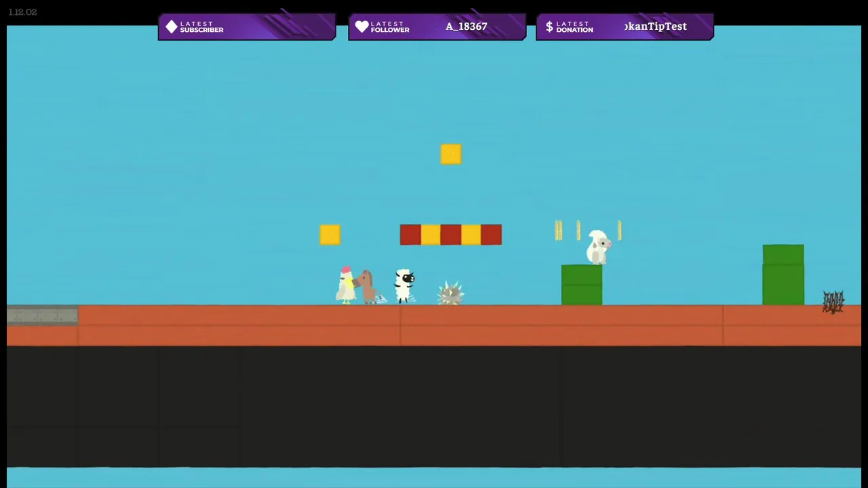Click the version number 1.12.02
Image resolution: width=868 pixels, height=488 pixels.
(22, 12)
